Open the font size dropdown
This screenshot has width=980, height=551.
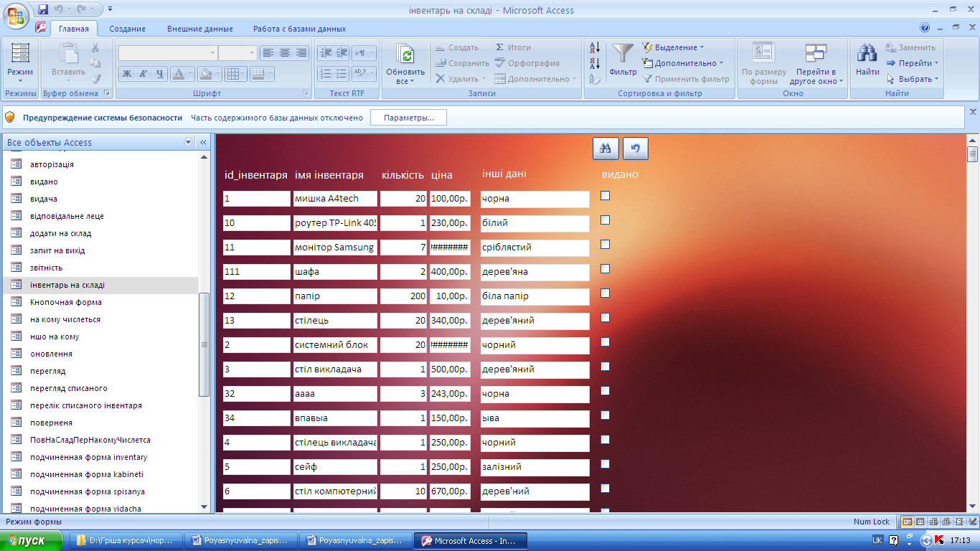(x=252, y=53)
